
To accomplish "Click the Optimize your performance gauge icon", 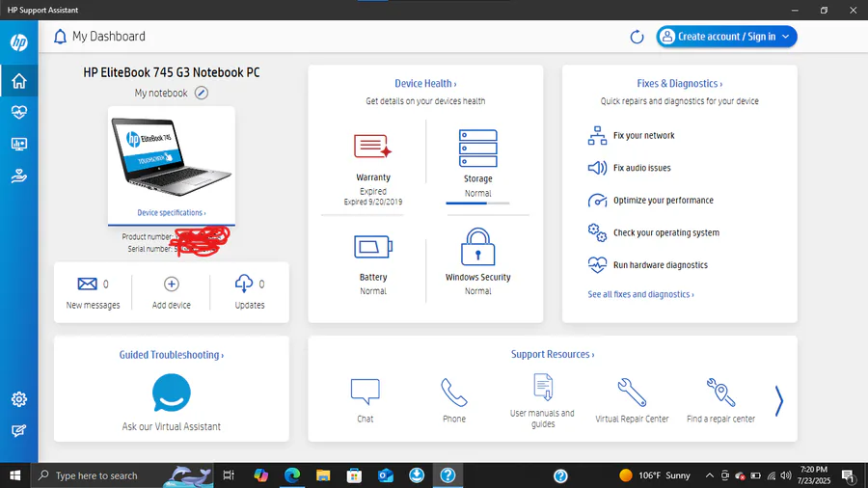I will coord(597,201).
